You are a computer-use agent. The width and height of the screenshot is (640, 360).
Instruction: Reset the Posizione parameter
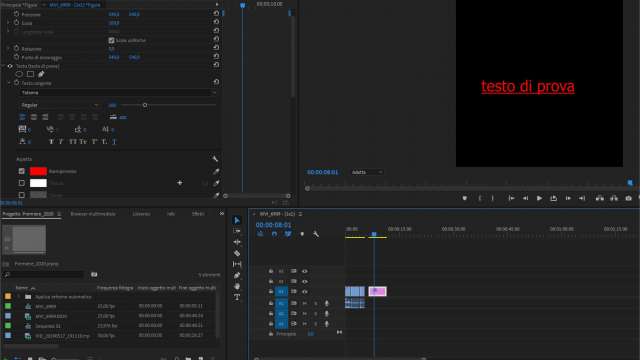(x=216, y=13)
